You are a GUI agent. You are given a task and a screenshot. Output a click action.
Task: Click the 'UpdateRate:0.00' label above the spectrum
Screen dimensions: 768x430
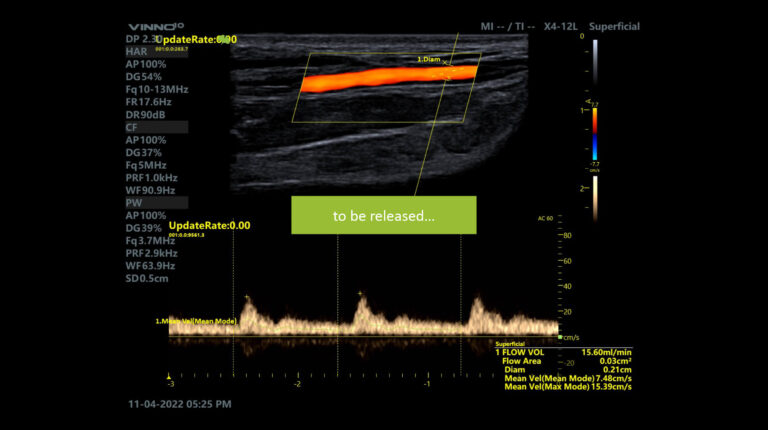click(209, 226)
